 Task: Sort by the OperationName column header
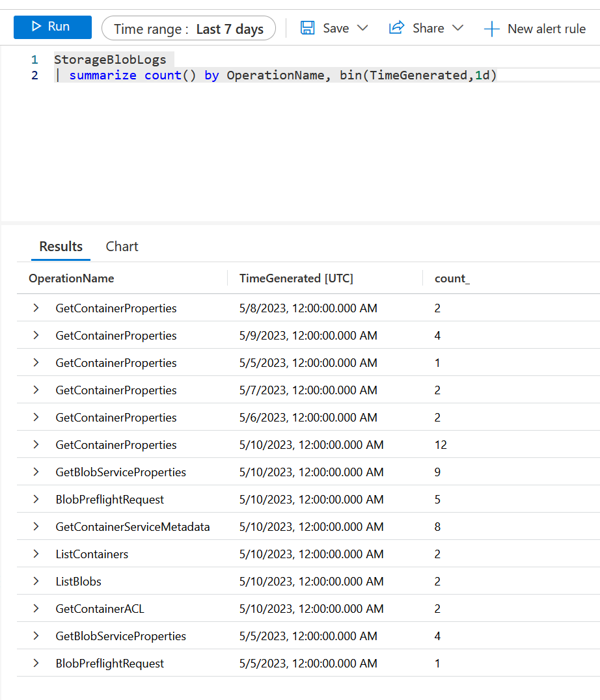72,278
